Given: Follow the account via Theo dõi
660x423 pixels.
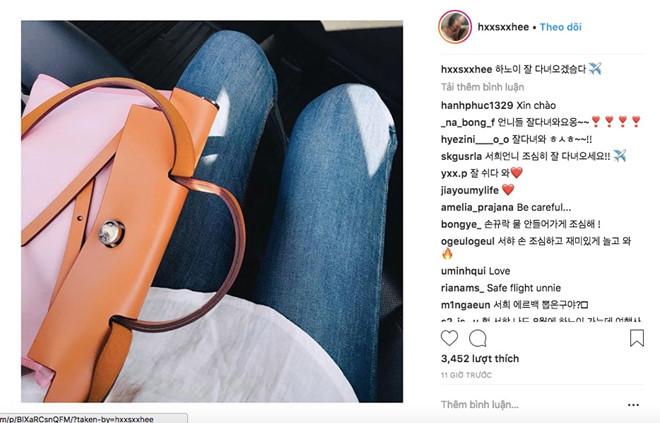Looking at the screenshot, I should point(560,27).
